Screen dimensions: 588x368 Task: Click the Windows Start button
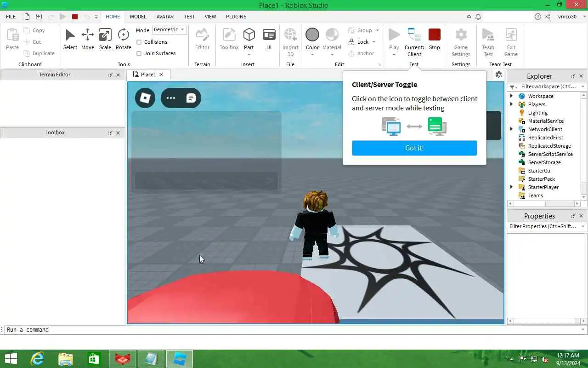click(10, 359)
